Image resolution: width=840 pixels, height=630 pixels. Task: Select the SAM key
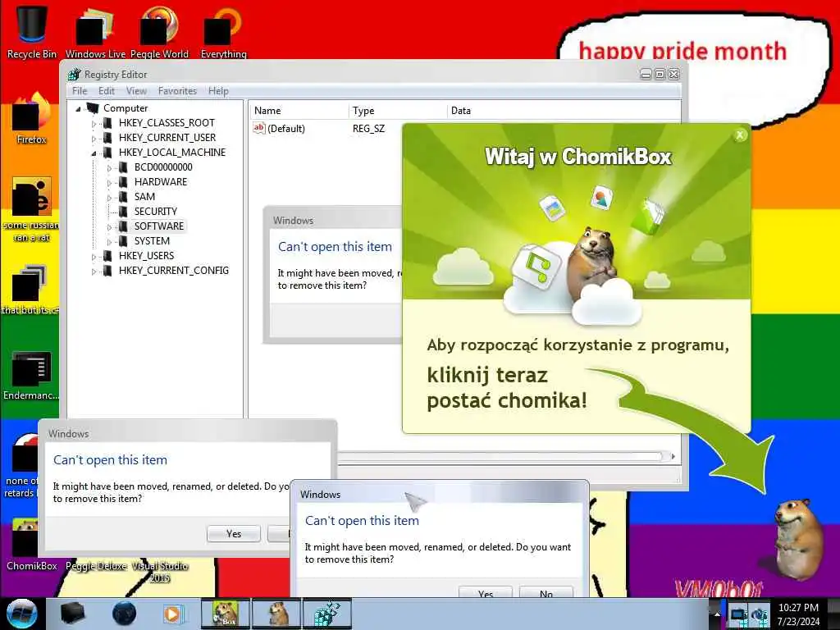[x=144, y=197]
